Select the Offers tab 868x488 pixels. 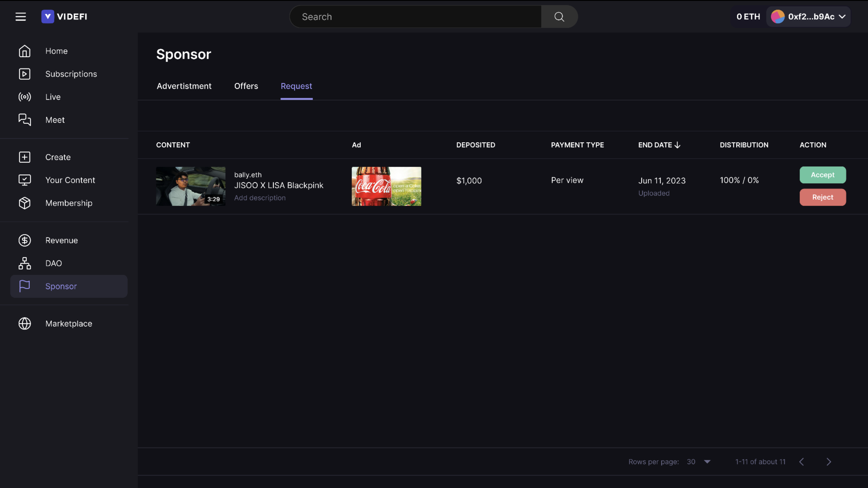click(x=246, y=86)
